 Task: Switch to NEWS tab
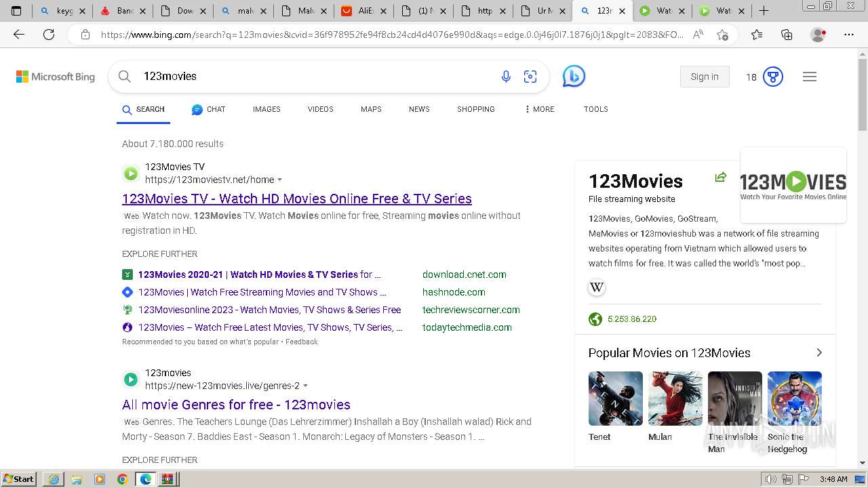point(419,109)
